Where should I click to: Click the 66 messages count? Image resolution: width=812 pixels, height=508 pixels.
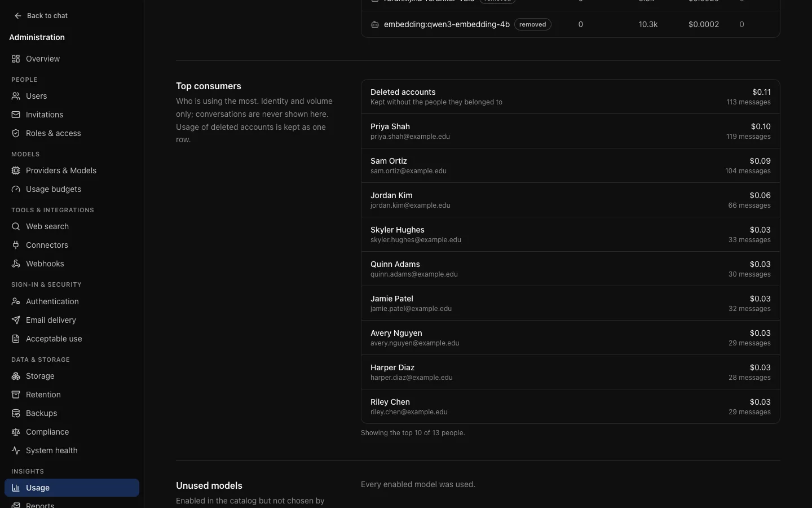[749, 205]
